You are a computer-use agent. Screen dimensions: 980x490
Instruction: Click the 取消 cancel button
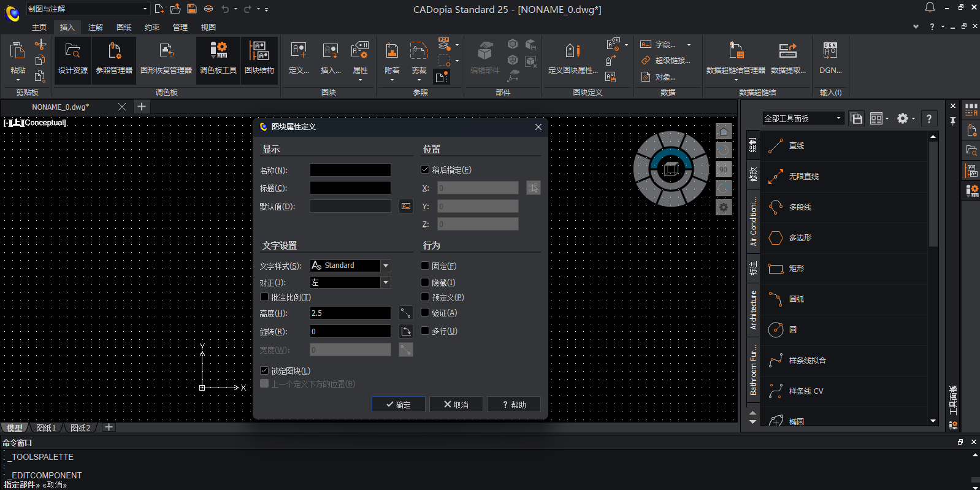point(456,405)
